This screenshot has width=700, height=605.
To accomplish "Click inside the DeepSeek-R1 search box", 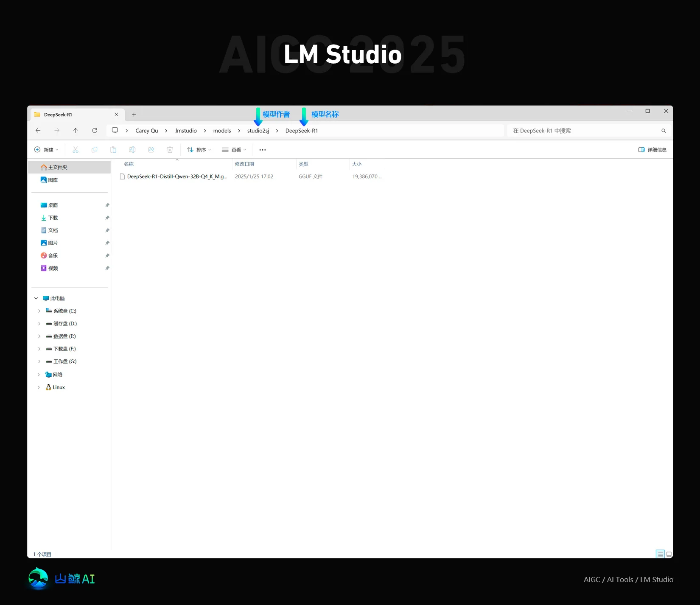I will [x=585, y=130].
